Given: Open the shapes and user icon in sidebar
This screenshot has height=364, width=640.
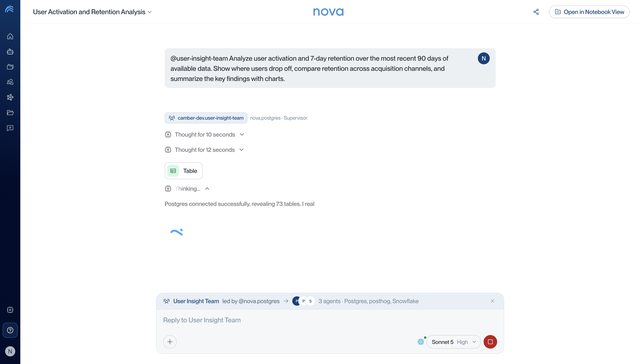Looking at the screenshot, I should pyautogui.click(x=10, y=82).
